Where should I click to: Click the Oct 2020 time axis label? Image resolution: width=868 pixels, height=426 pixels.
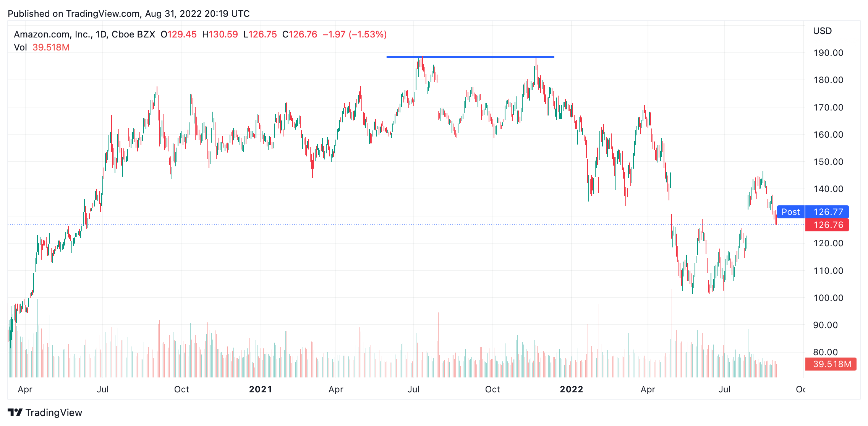click(181, 389)
